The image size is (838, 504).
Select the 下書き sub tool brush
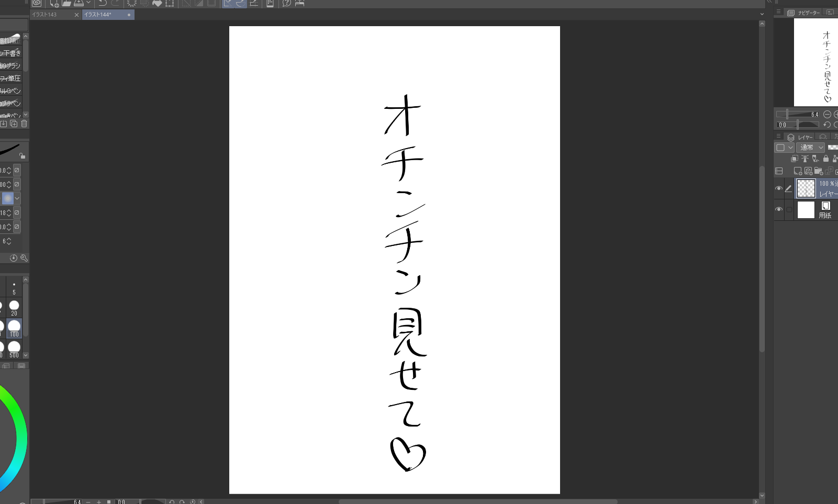(x=10, y=53)
